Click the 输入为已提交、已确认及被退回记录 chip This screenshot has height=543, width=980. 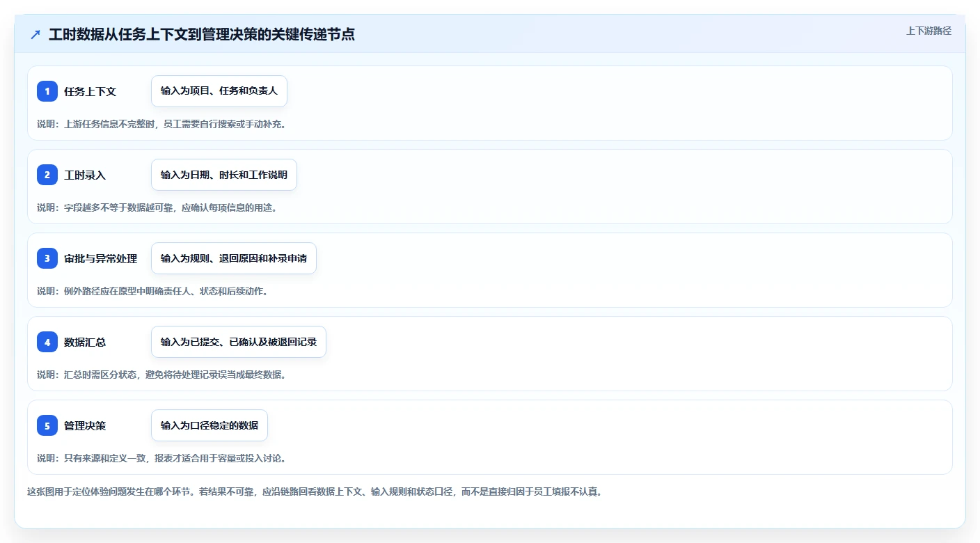pyautogui.click(x=239, y=342)
